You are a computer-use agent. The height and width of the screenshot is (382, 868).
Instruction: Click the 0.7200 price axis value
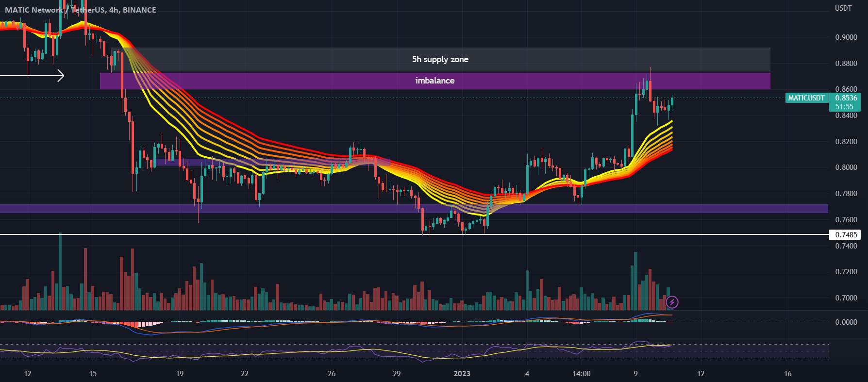846,272
